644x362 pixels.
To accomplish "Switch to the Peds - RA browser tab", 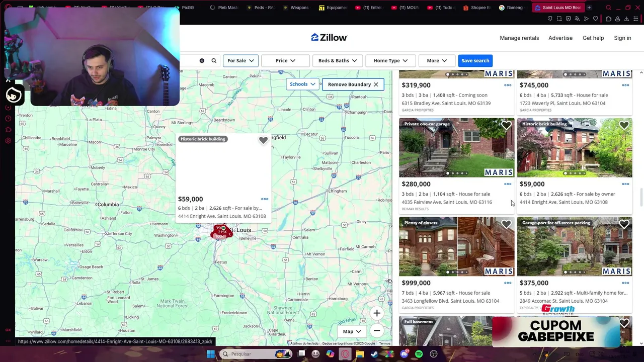I will click(261, 8).
